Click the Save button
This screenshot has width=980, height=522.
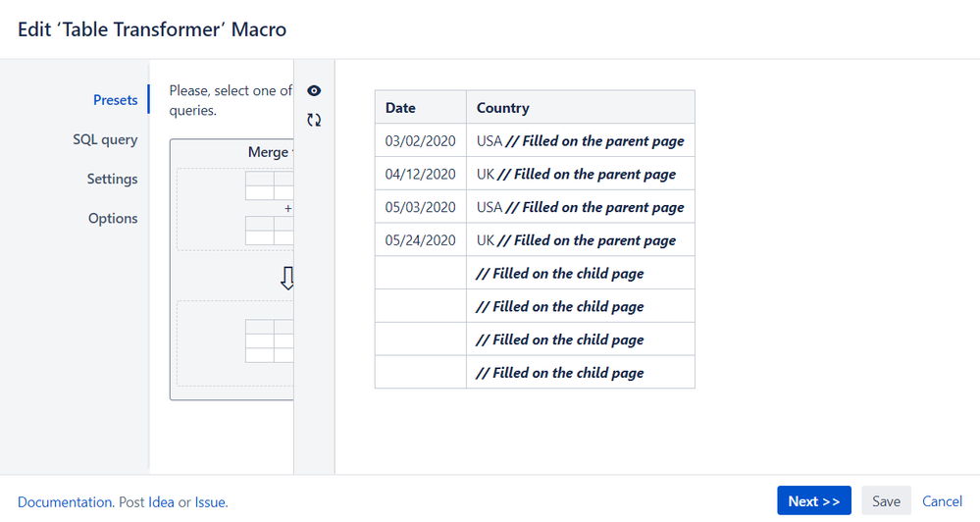[886, 500]
